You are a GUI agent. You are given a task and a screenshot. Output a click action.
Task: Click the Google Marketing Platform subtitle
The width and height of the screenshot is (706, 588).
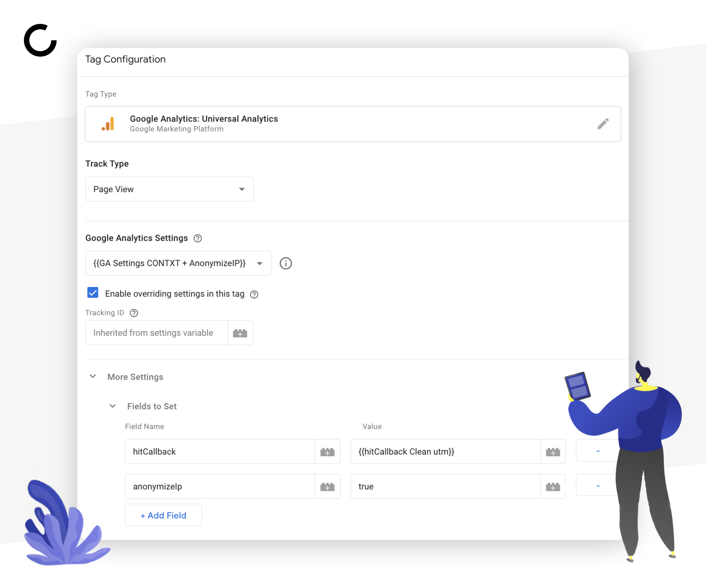[x=176, y=129]
